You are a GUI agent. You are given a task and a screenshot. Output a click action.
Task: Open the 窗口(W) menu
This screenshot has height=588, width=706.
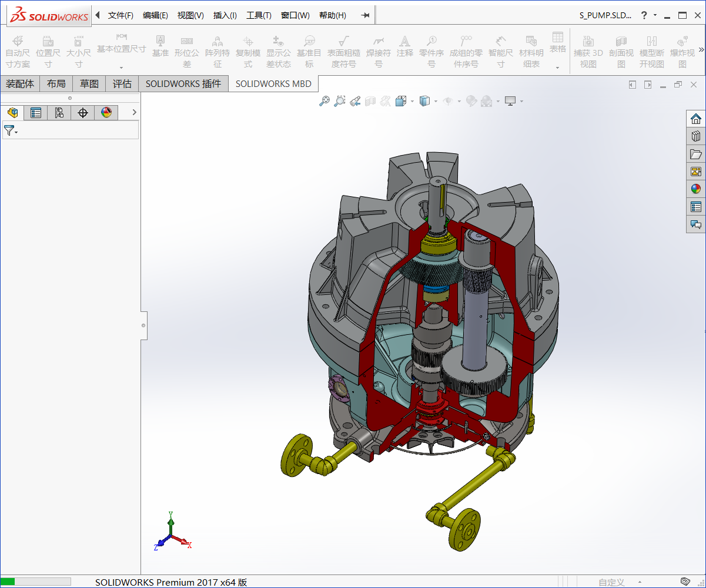pos(295,15)
